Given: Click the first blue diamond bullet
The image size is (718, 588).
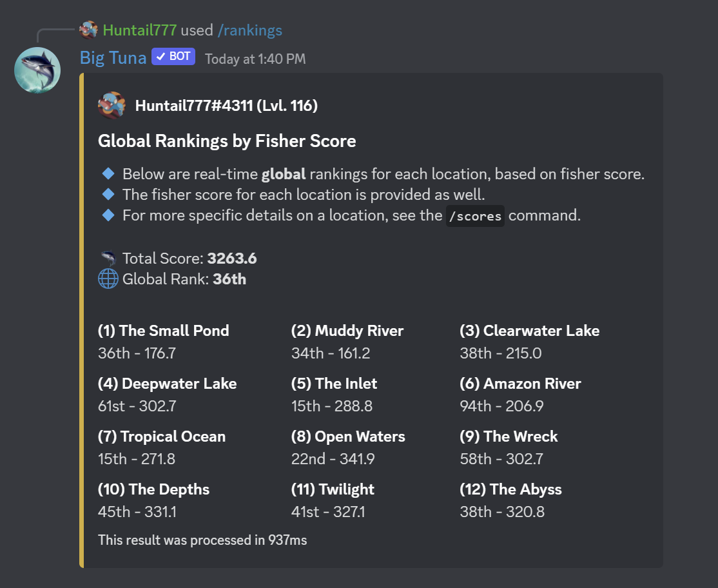Looking at the screenshot, I should tap(108, 173).
